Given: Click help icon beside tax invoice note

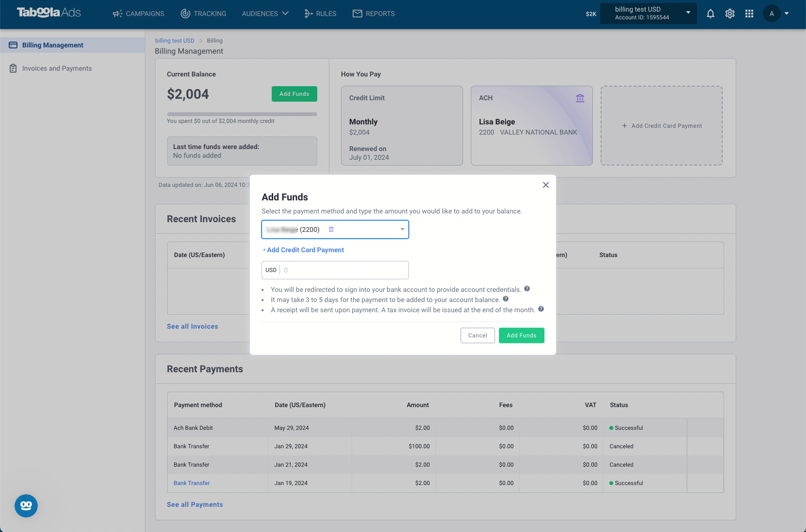Looking at the screenshot, I should tap(541, 309).
